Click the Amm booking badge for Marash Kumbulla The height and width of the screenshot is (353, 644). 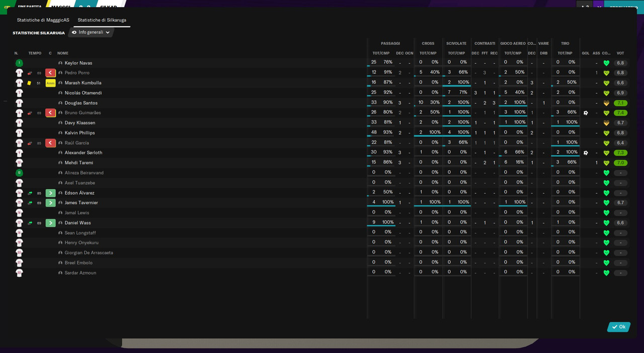50,83
